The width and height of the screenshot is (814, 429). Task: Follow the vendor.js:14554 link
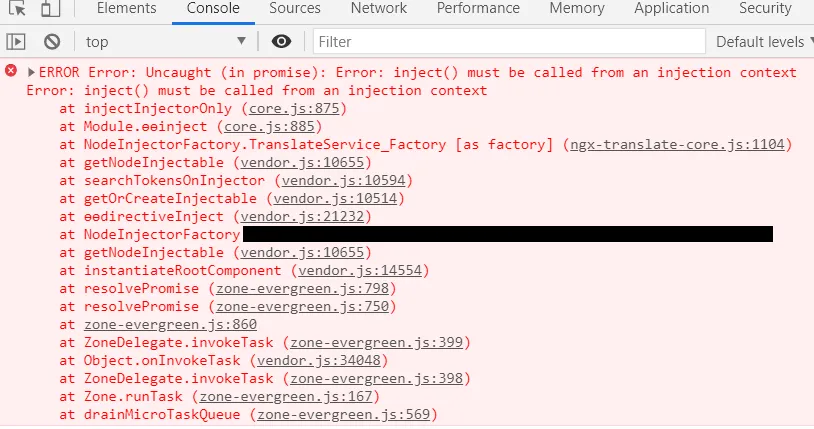[359, 270]
